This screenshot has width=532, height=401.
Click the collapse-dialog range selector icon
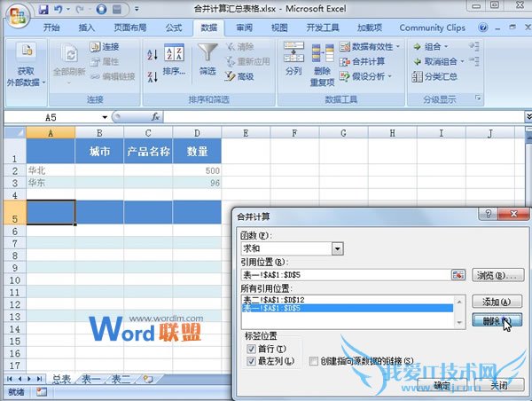tap(458, 275)
